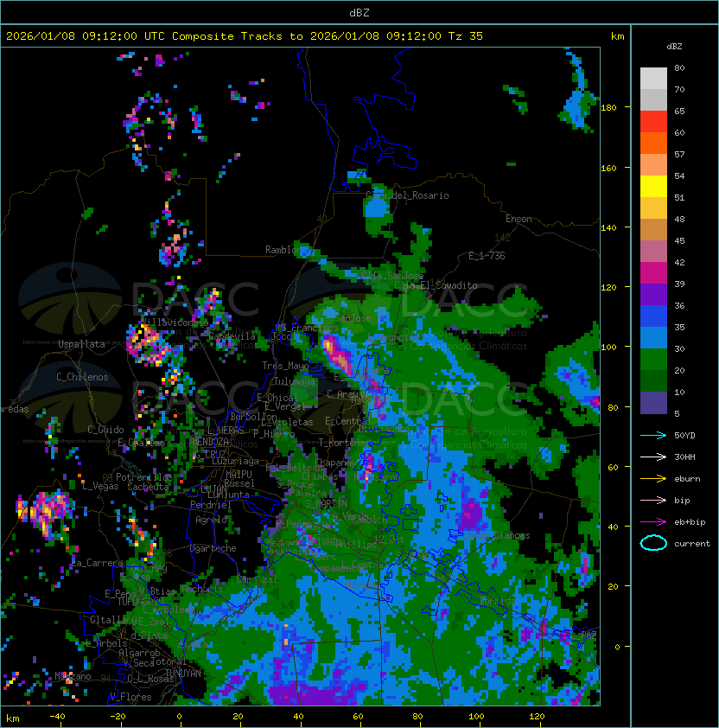The image size is (719, 728).
Task: Click the '180' tick on vertical km axis
Action: coord(608,108)
